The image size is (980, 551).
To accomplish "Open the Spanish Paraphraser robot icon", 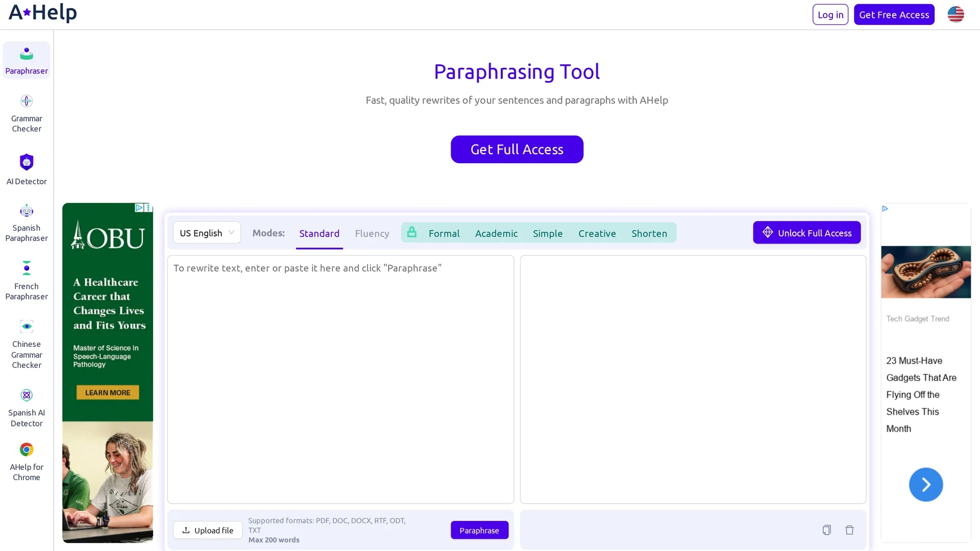I will tap(27, 211).
